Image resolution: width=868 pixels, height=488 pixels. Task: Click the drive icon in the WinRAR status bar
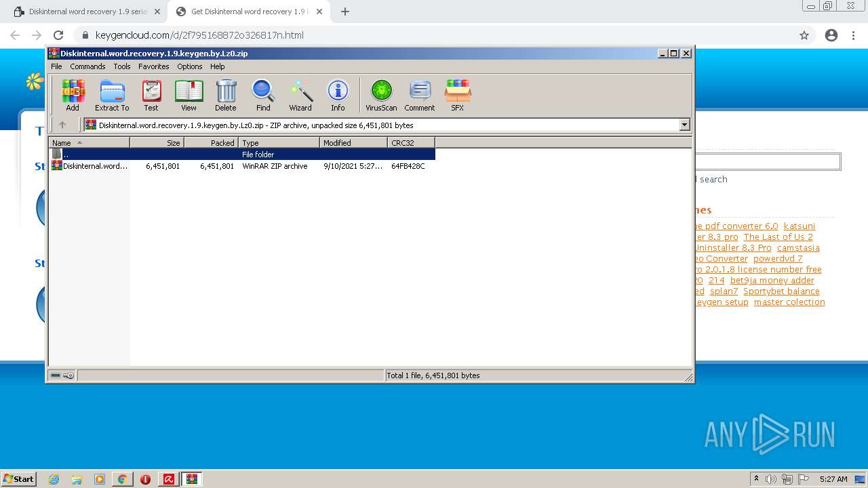(x=56, y=375)
